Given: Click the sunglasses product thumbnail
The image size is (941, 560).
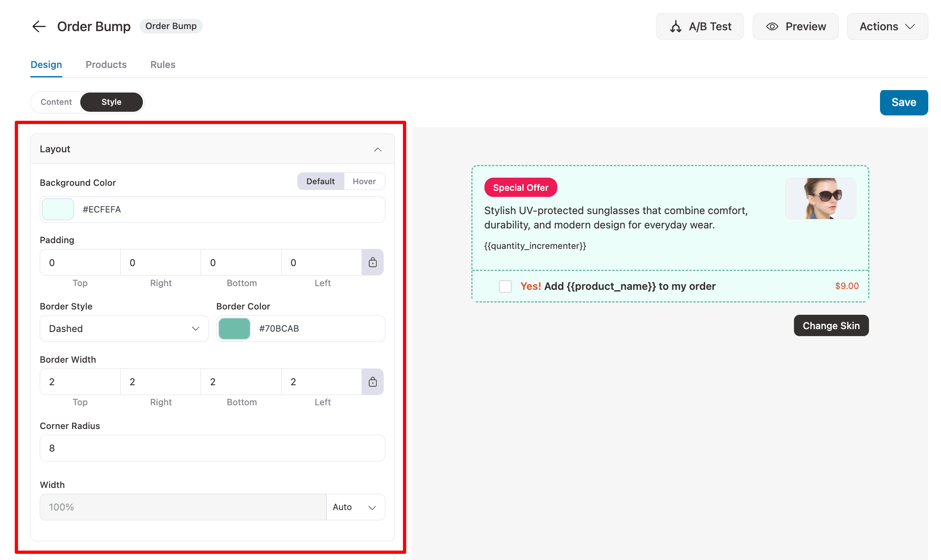Looking at the screenshot, I should (x=821, y=199).
